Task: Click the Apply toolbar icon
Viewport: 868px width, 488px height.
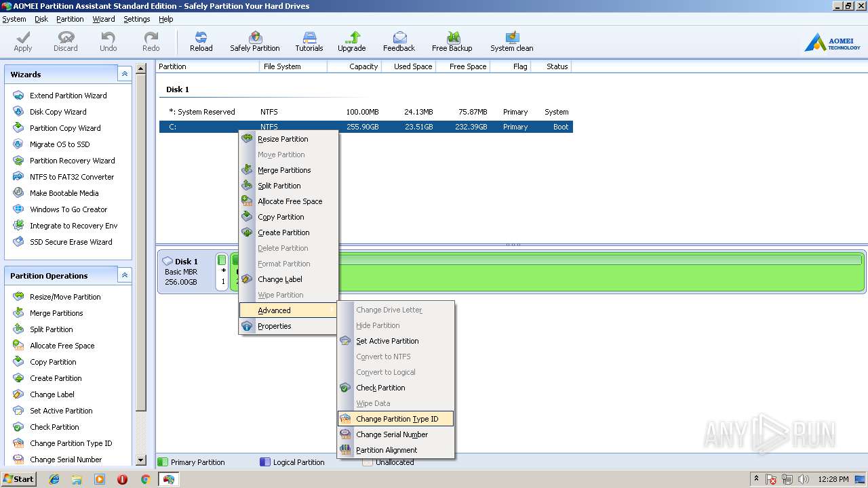Action: [x=23, y=41]
